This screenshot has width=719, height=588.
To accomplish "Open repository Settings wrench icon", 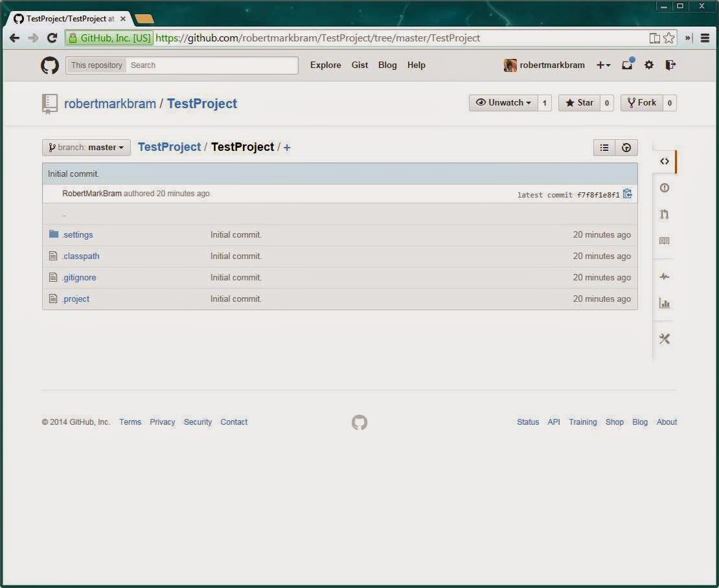I will (x=665, y=338).
